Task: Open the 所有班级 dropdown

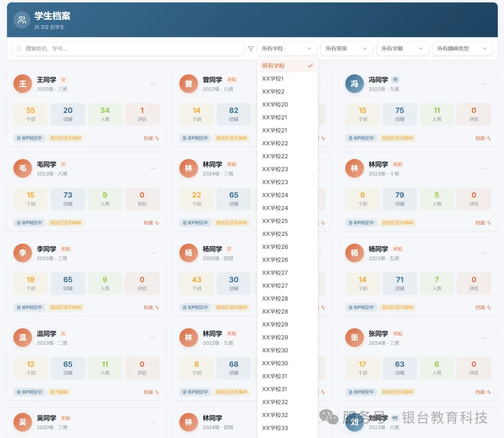Action: tap(347, 49)
